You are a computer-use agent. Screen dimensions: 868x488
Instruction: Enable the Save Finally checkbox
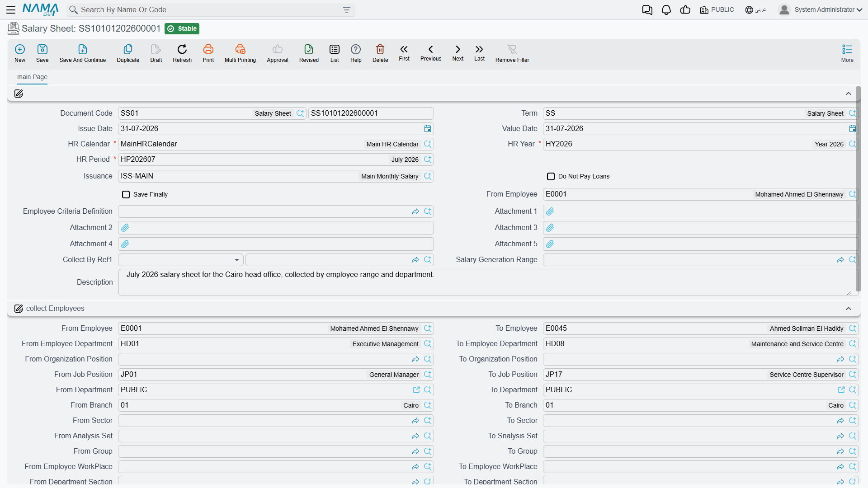(126, 195)
